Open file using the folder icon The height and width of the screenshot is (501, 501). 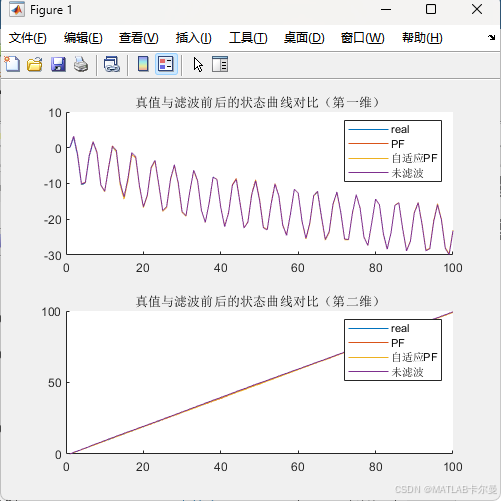(35, 64)
